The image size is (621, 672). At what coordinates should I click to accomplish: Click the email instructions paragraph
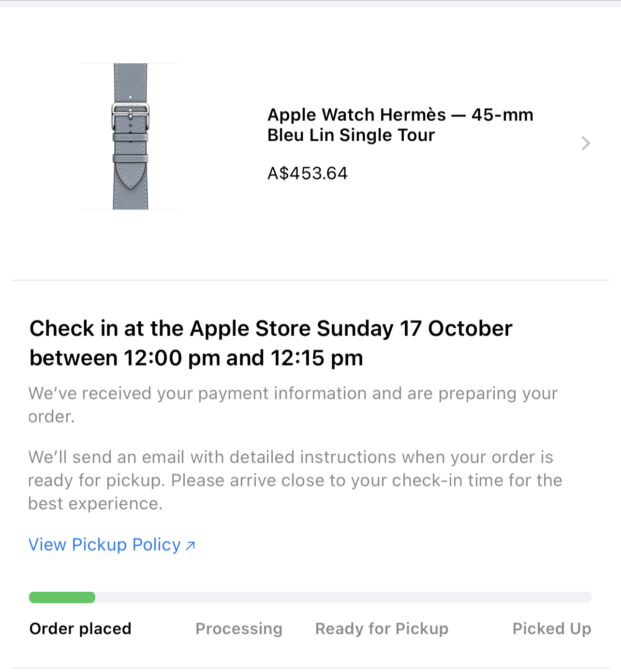click(295, 480)
